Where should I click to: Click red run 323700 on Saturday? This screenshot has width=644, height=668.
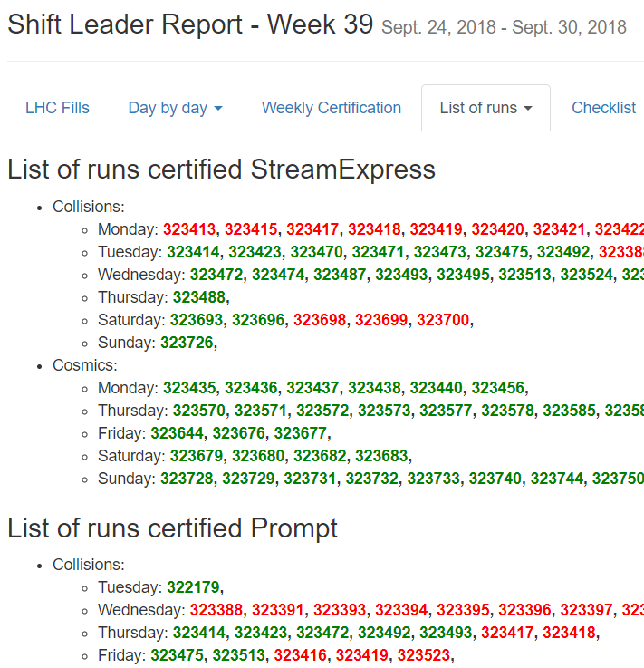[443, 320]
